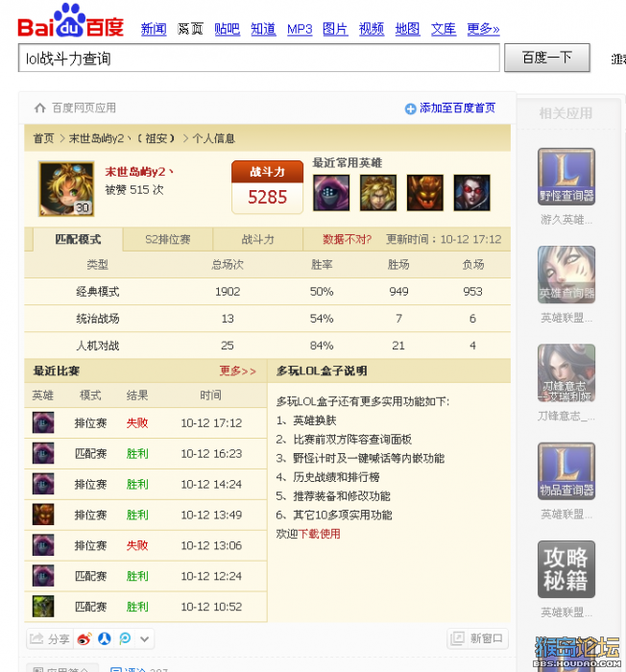Expand the share options dropdown arrow
Screen dimensions: 626x672
(144, 639)
